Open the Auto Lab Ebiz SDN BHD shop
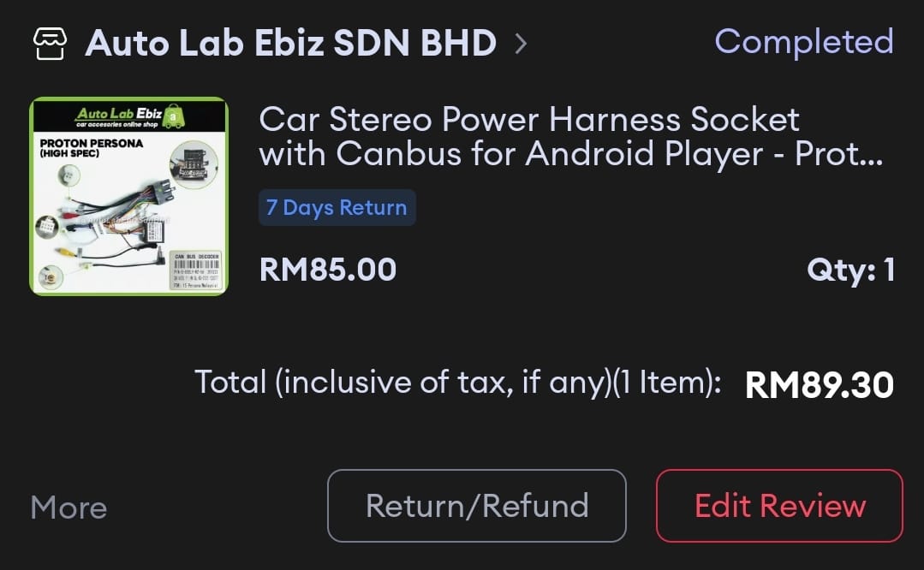The height and width of the screenshot is (570, 924). (x=291, y=43)
